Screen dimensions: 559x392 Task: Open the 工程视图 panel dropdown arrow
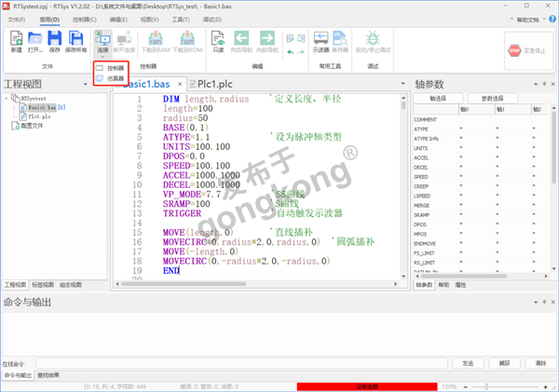[x=85, y=85]
